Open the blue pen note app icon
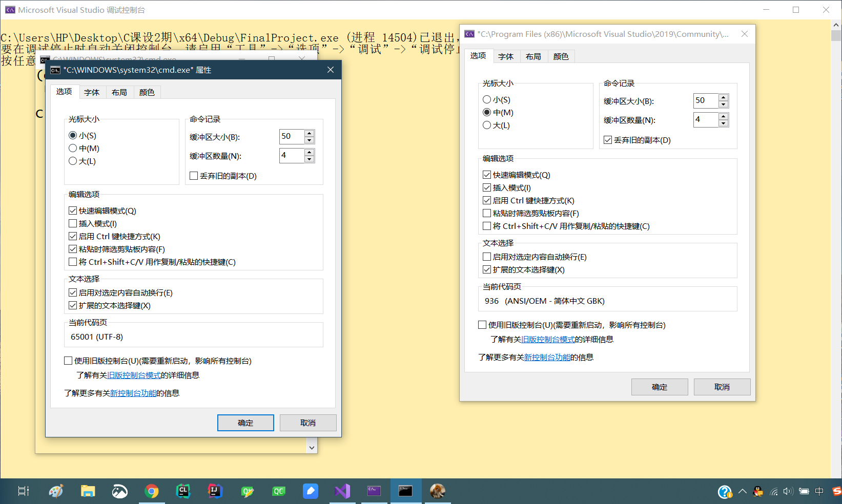The height and width of the screenshot is (504, 842). tap(311, 491)
